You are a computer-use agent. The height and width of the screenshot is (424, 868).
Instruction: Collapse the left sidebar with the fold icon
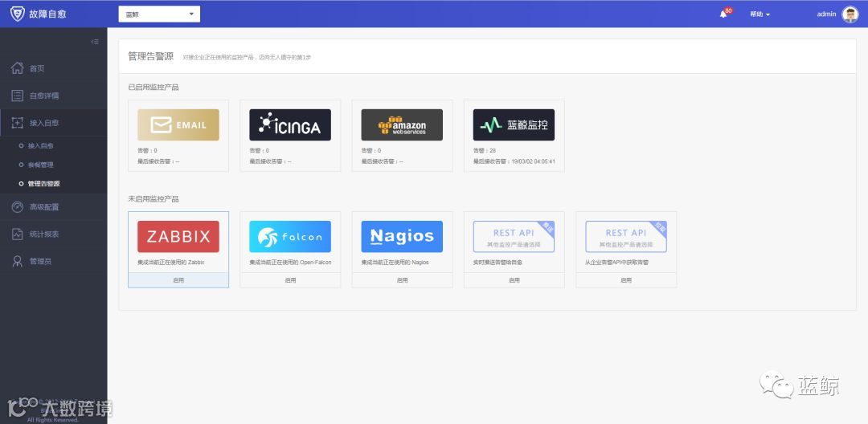[x=95, y=42]
